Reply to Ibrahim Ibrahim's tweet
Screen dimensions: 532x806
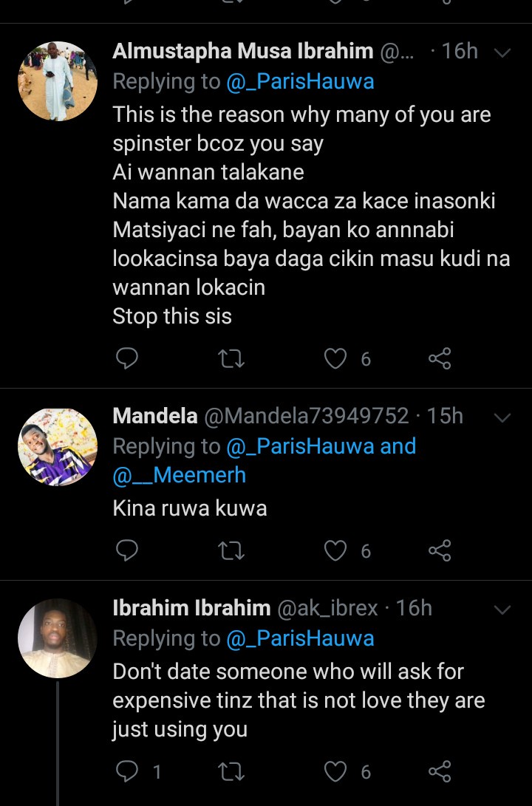(x=128, y=772)
